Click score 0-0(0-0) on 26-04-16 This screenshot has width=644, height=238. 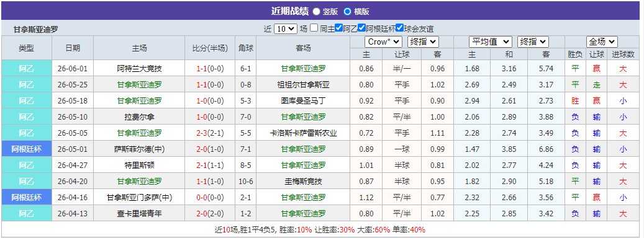tap(210, 198)
